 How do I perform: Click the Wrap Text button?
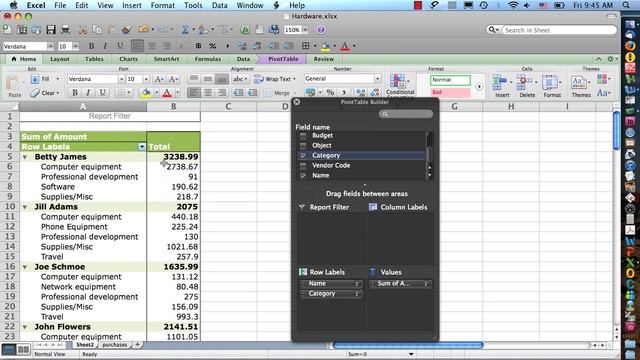pyautogui.click(x=275, y=79)
